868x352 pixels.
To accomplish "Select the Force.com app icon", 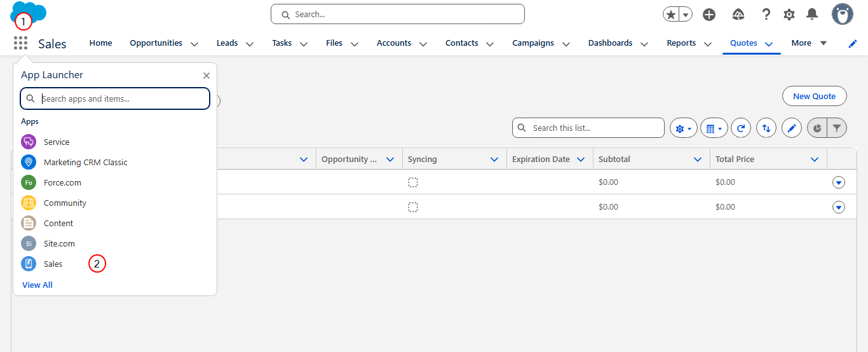I will [29, 182].
